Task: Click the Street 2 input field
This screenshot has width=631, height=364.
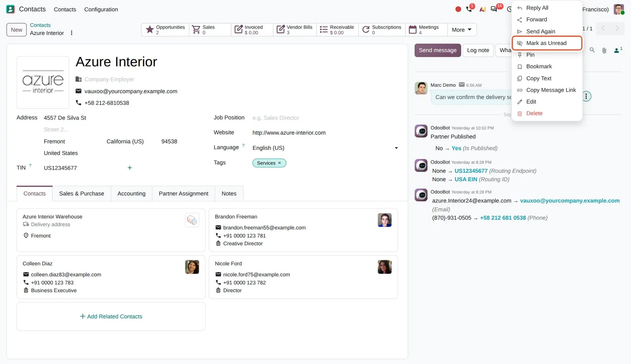Action: pyautogui.click(x=110, y=129)
